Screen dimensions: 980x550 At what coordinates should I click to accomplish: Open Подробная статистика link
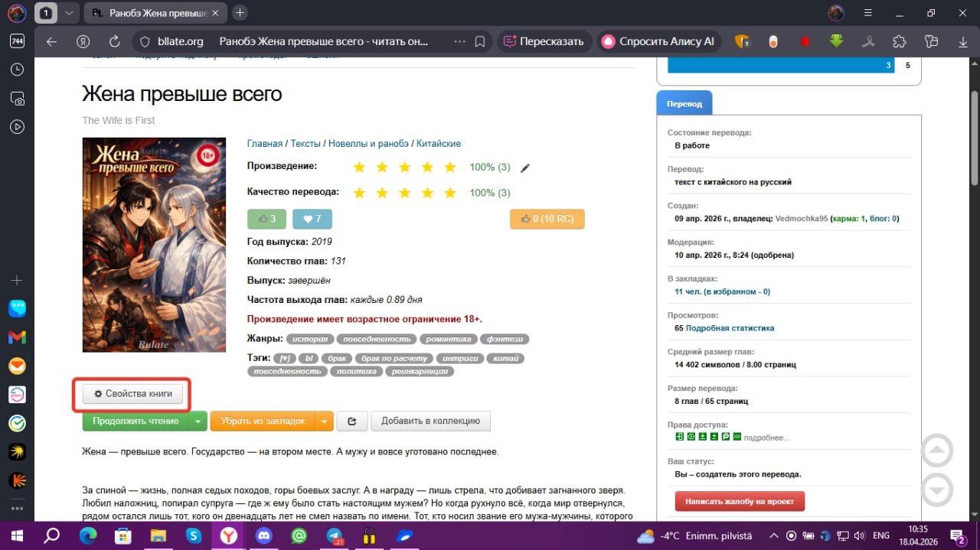(x=730, y=328)
